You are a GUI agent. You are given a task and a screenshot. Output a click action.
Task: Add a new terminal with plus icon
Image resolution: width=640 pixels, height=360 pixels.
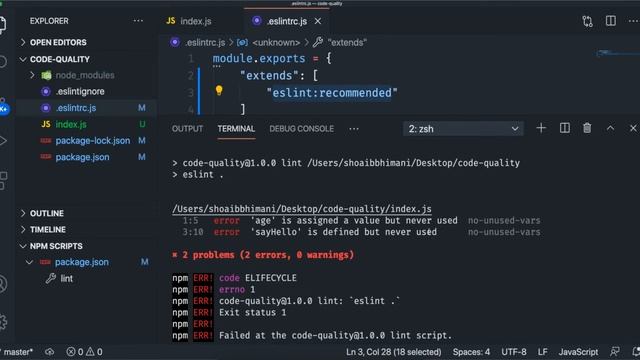tap(541, 128)
